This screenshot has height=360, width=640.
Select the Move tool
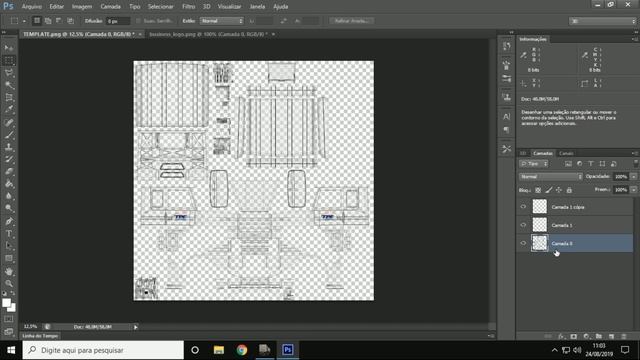pyautogui.click(x=9, y=48)
